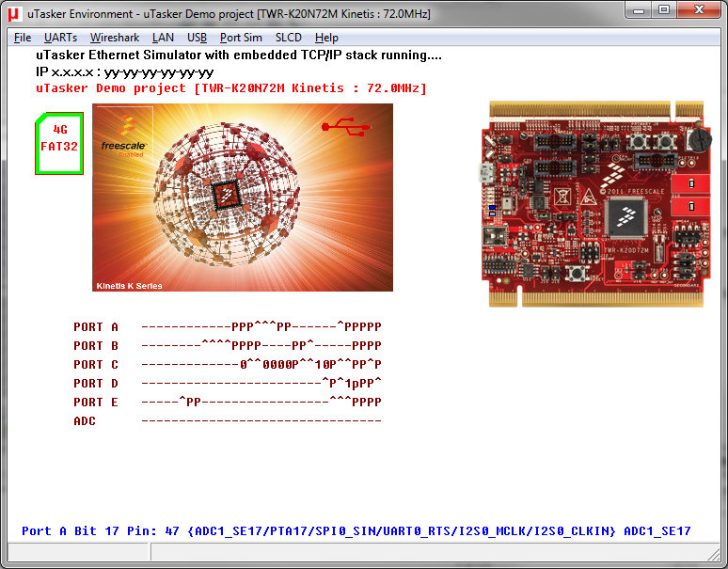Click the uTasker application icon in the title bar

coord(14,14)
